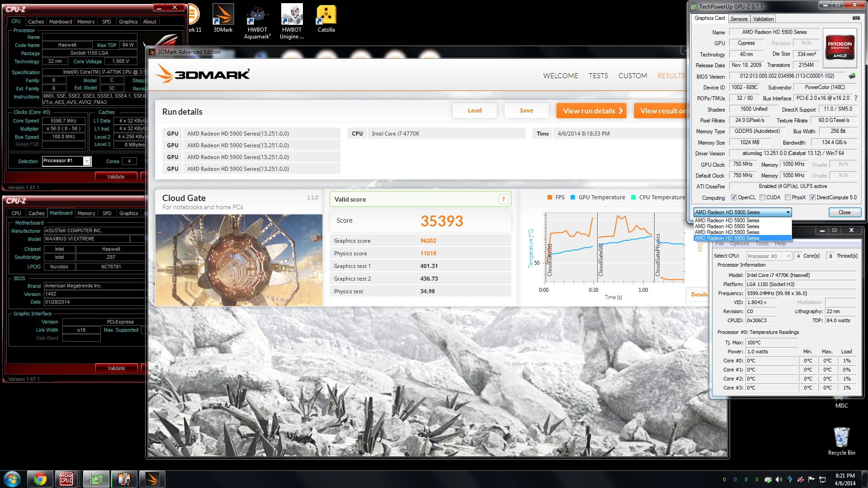Click the blue diamond tray icon
868x488 pixels.
pos(790,479)
